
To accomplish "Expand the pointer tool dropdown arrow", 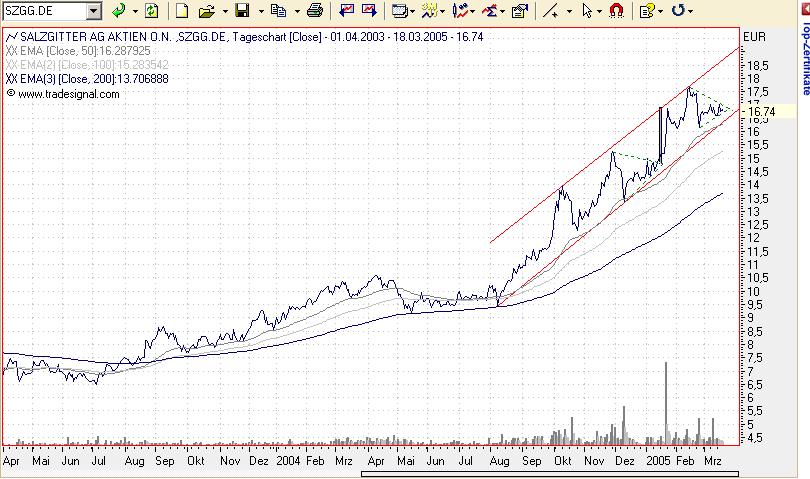I will [599, 11].
